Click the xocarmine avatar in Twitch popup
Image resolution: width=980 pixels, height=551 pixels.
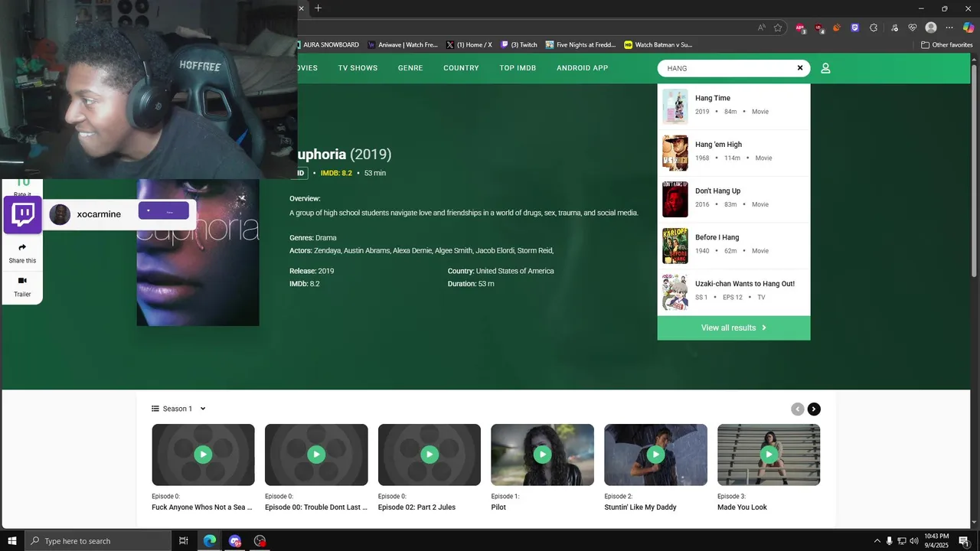pyautogui.click(x=60, y=214)
